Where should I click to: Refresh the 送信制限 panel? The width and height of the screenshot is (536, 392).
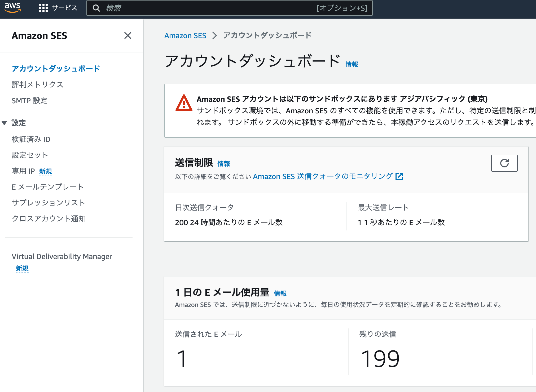coord(504,163)
